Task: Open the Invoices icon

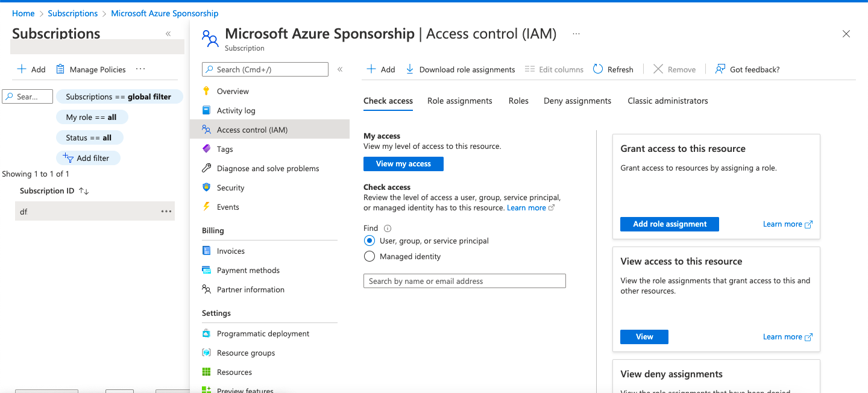Action: pos(206,251)
